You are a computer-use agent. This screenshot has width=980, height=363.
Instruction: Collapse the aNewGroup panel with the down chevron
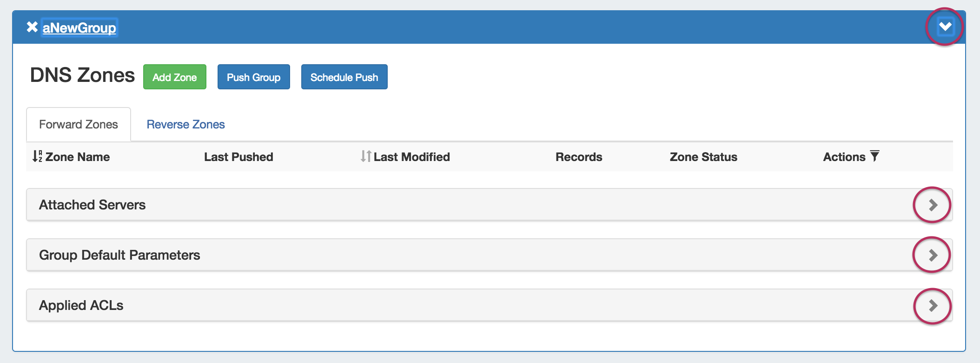(x=945, y=27)
